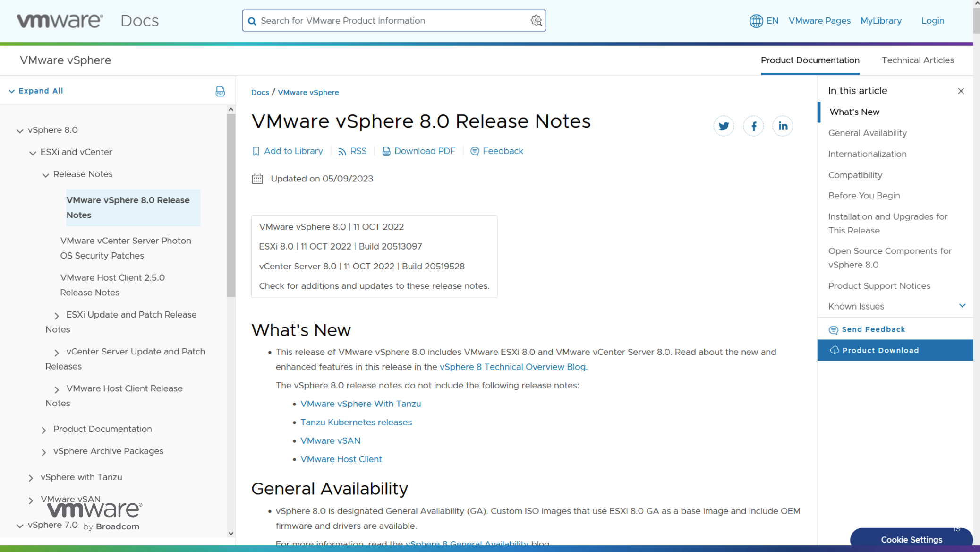Screen dimensions: 980x552
Task: Click the globe EN language selector
Action: click(x=764, y=21)
